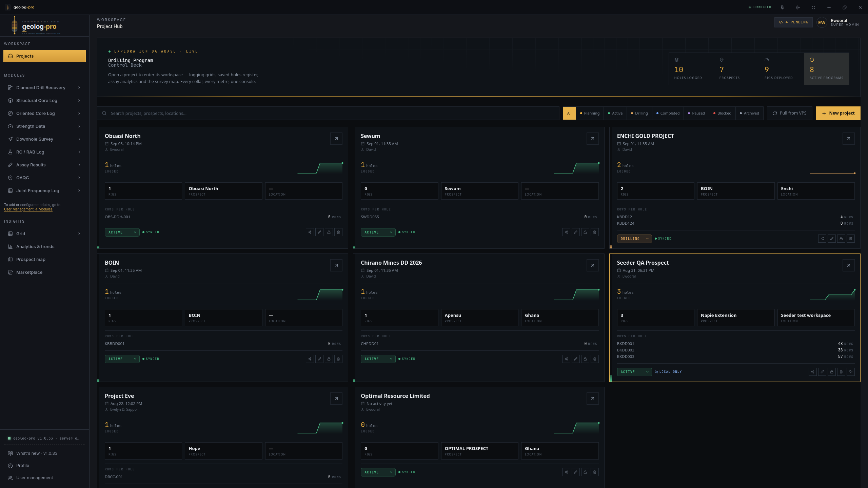Click the pencil icon on Chirano Mines card
Image resolution: width=868 pixels, height=488 pixels.
coord(576,359)
